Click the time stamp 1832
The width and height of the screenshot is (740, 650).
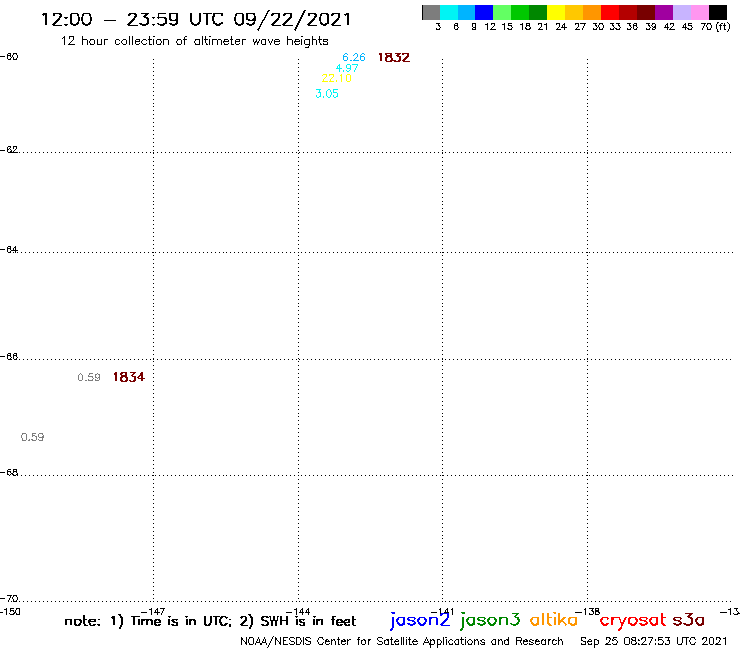[x=394, y=58]
